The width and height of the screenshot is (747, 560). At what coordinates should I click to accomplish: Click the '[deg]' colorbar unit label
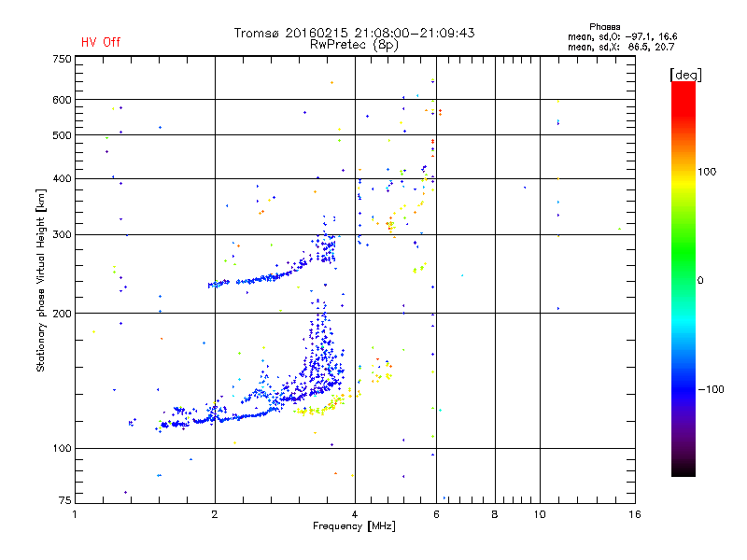tap(685, 75)
